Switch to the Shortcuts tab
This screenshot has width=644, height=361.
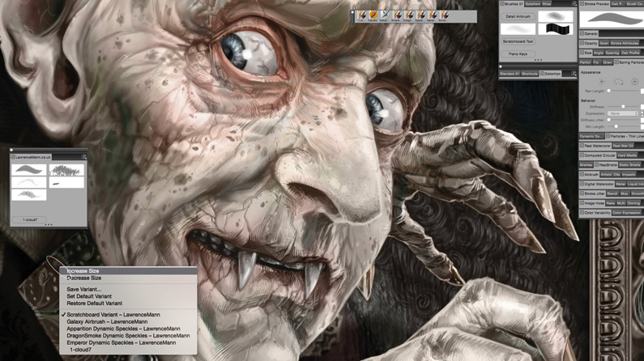pyautogui.click(x=530, y=74)
